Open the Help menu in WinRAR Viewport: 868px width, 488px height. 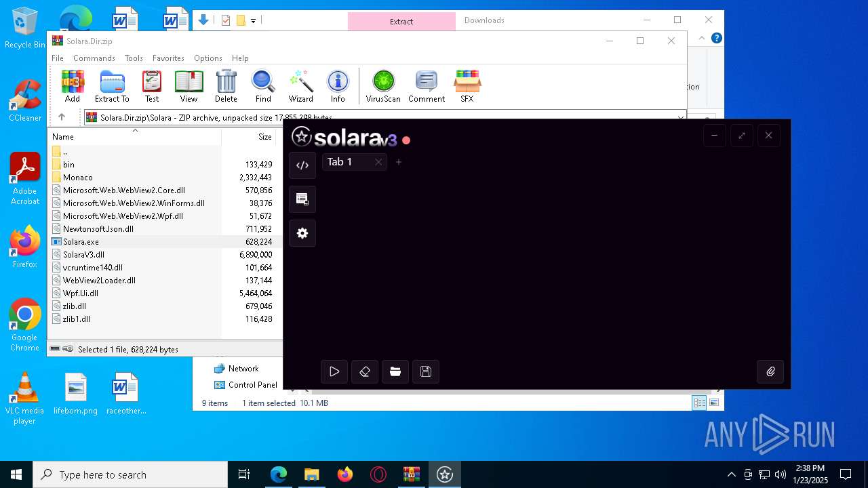point(240,58)
